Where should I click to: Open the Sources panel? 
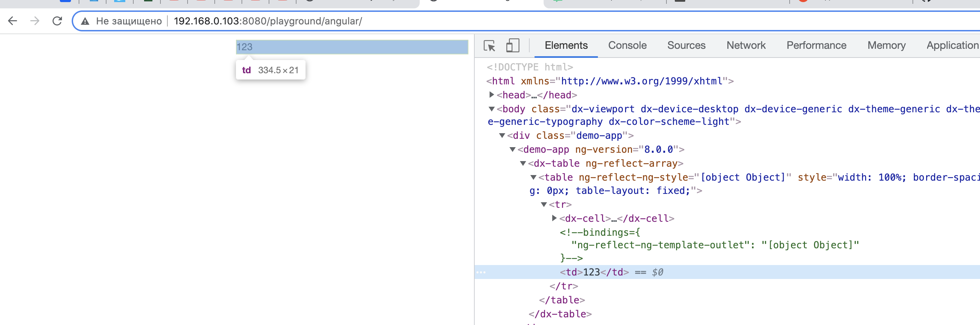tap(686, 45)
